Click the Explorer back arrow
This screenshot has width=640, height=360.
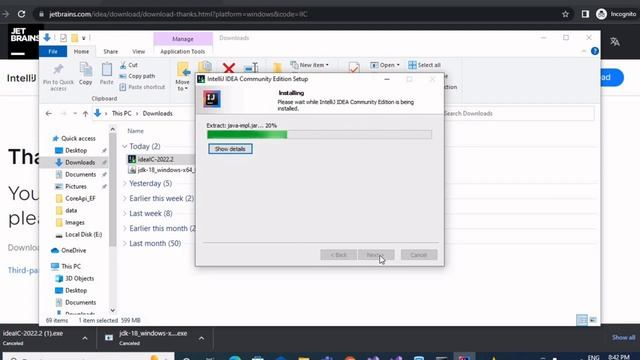[x=49, y=113]
